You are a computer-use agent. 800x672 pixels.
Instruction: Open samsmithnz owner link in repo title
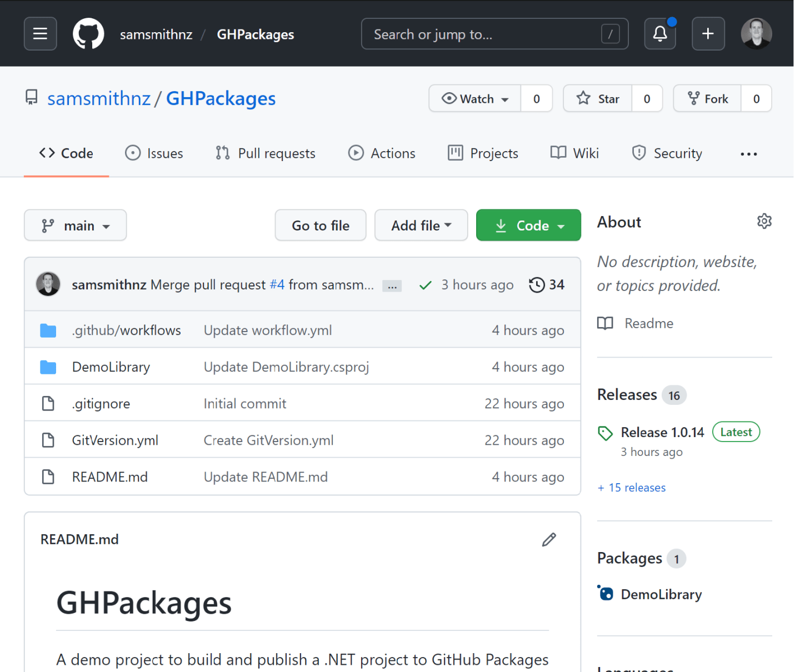99,98
